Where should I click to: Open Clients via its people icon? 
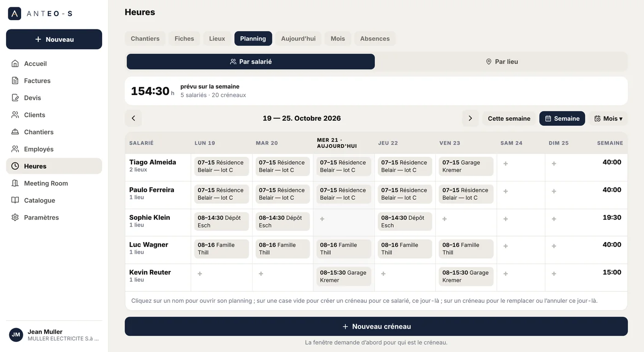tap(15, 115)
